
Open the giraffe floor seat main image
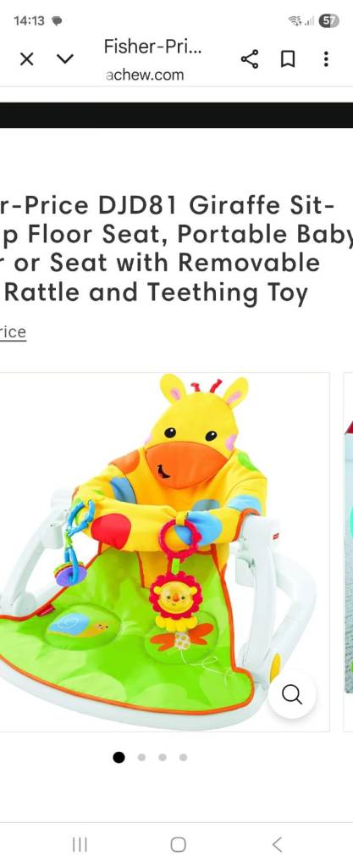164,552
